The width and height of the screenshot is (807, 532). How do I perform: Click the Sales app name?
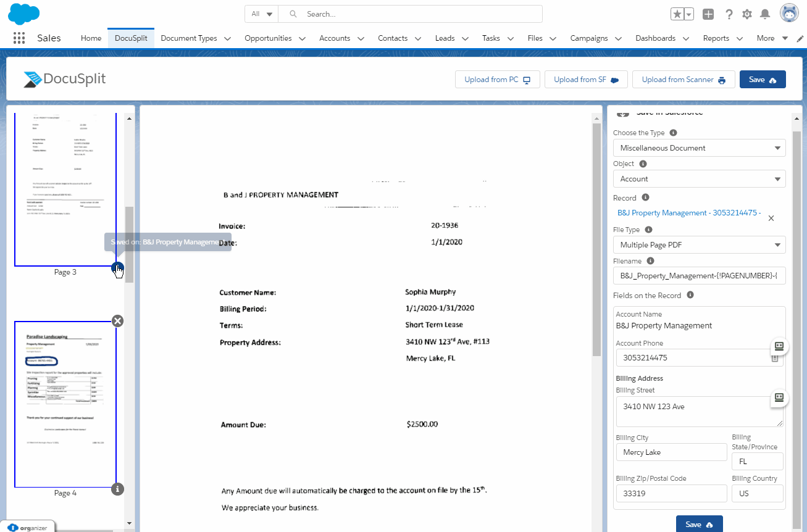point(49,38)
